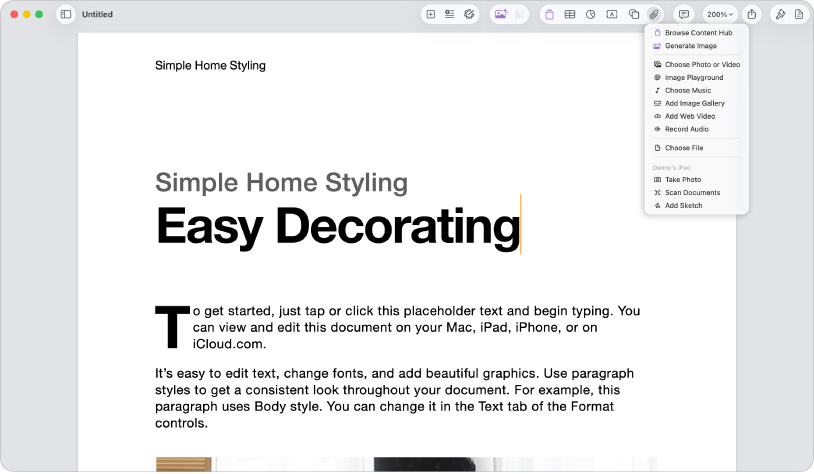Click the gray Simple Home Styling subtitle

281,183
